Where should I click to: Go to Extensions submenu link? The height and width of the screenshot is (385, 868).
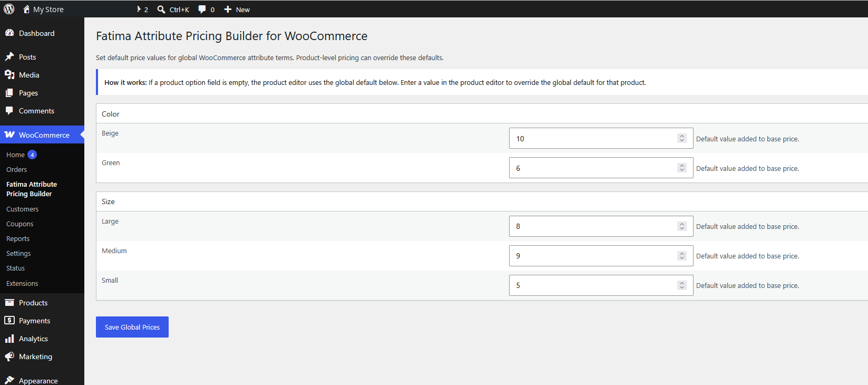[x=22, y=283]
